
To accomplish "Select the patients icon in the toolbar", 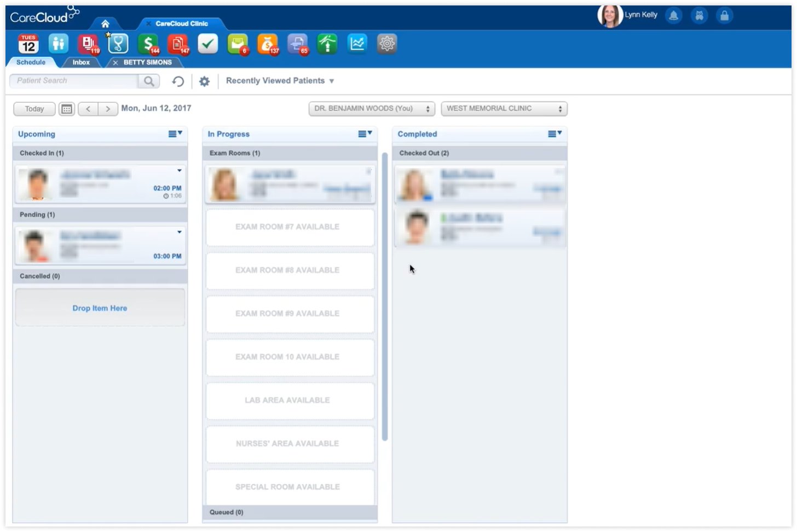I will pyautogui.click(x=58, y=44).
